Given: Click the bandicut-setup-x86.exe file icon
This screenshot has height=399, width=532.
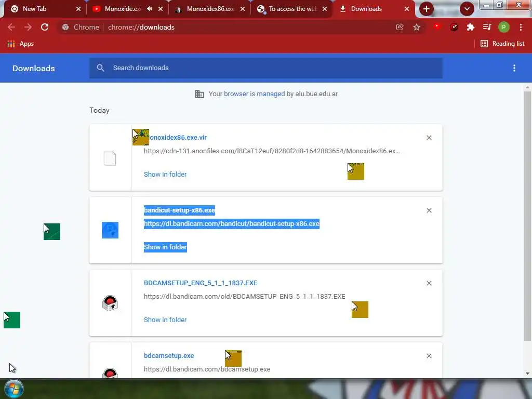Looking at the screenshot, I should click(110, 230).
